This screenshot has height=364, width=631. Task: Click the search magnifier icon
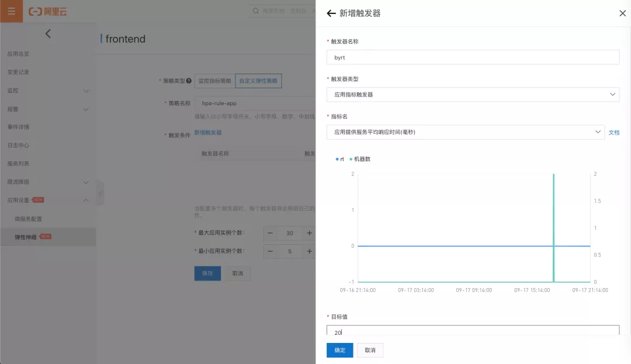tap(255, 11)
